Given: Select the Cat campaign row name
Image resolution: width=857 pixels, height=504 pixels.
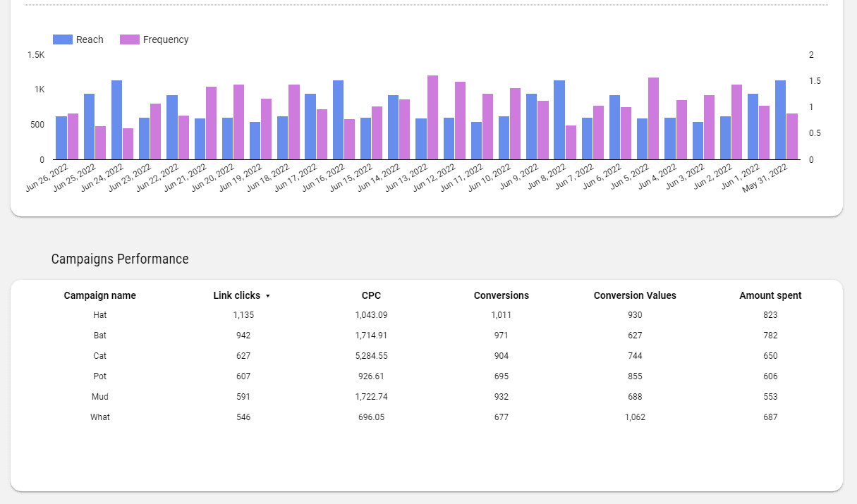Looking at the screenshot, I should (100, 356).
